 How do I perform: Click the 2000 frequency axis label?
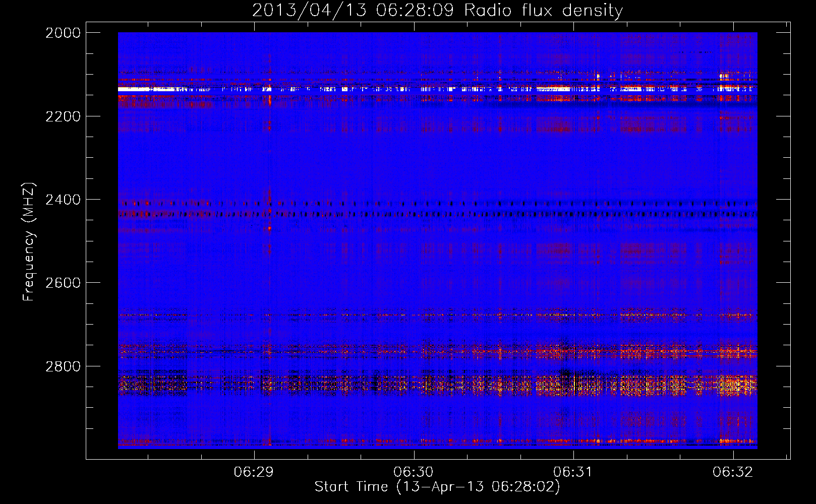63,33
